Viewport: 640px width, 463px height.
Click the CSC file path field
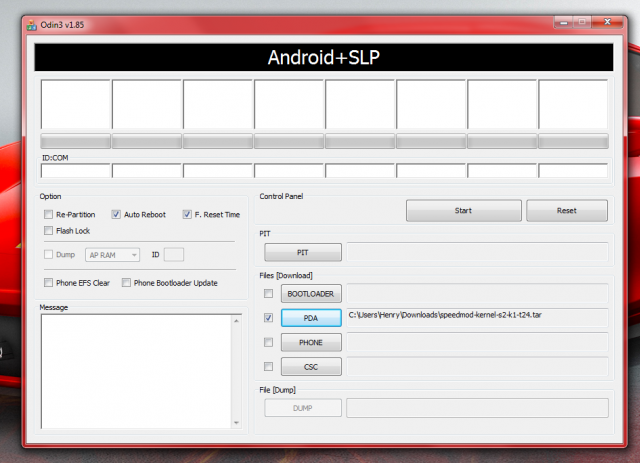[x=478, y=366]
